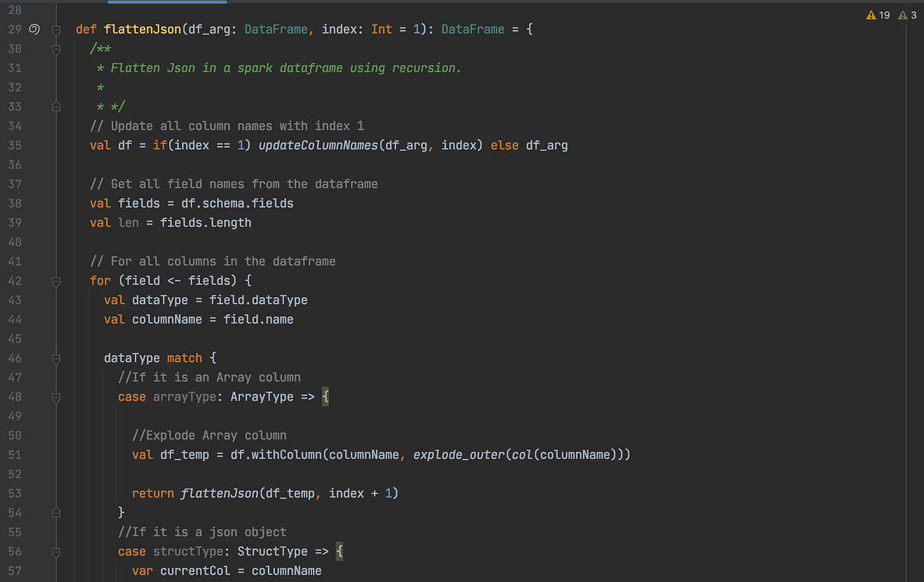924x582 pixels.
Task: Click the updateColumnNames call on line 35
Action: pyautogui.click(x=317, y=145)
